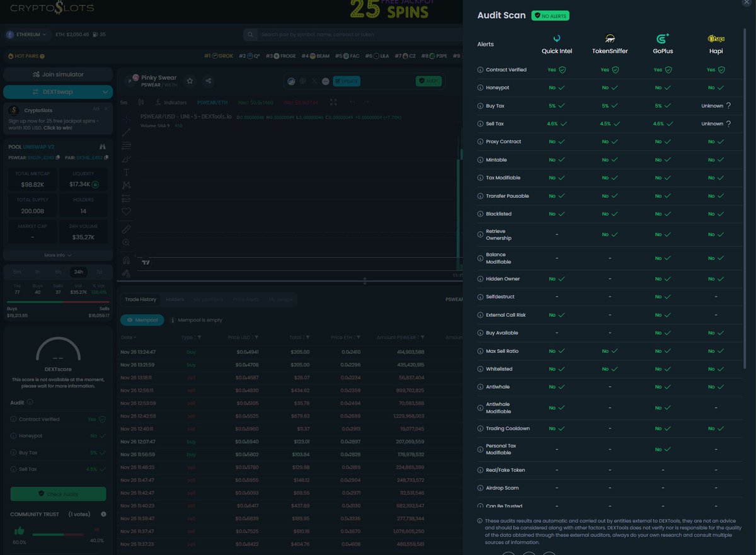Share the Pinky Swear pair
Image resolution: width=756 pixels, height=555 pixels.
(209, 81)
